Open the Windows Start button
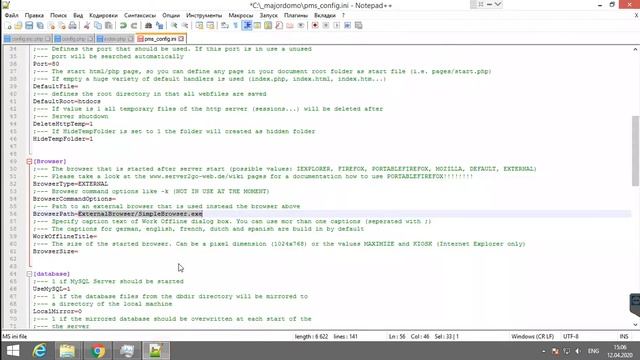640x360 pixels. (13, 351)
